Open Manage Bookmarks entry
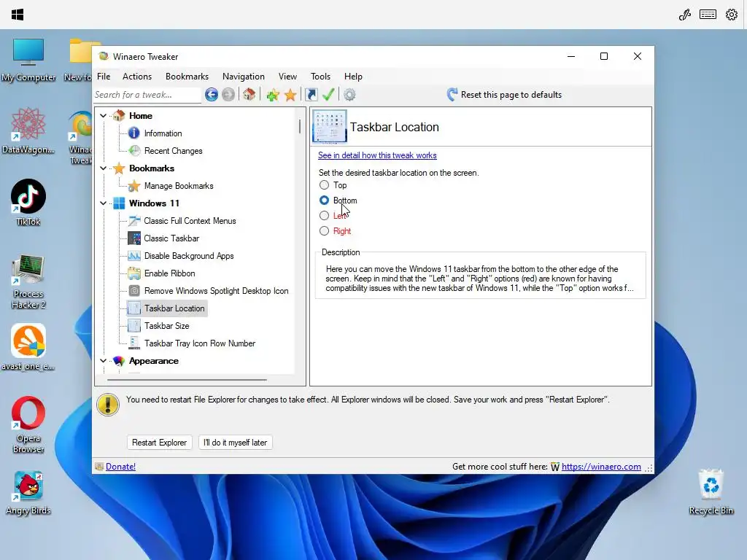Image resolution: width=747 pixels, height=560 pixels. point(179,186)
